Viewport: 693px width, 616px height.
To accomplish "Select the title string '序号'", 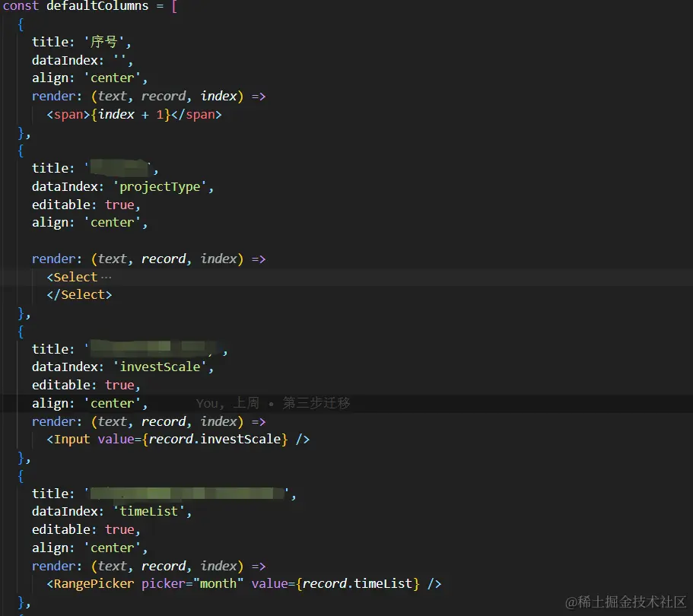I will pyautogui.click(x=104, y=42).
